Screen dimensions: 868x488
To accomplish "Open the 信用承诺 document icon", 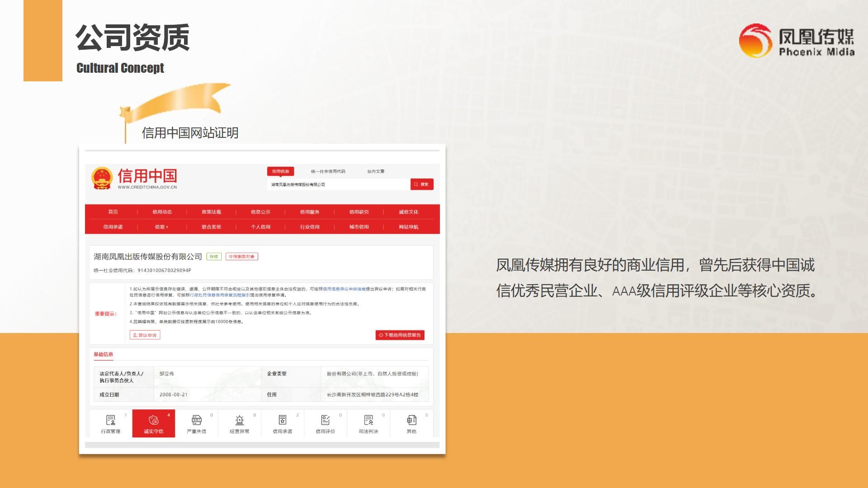I will 283,420.
